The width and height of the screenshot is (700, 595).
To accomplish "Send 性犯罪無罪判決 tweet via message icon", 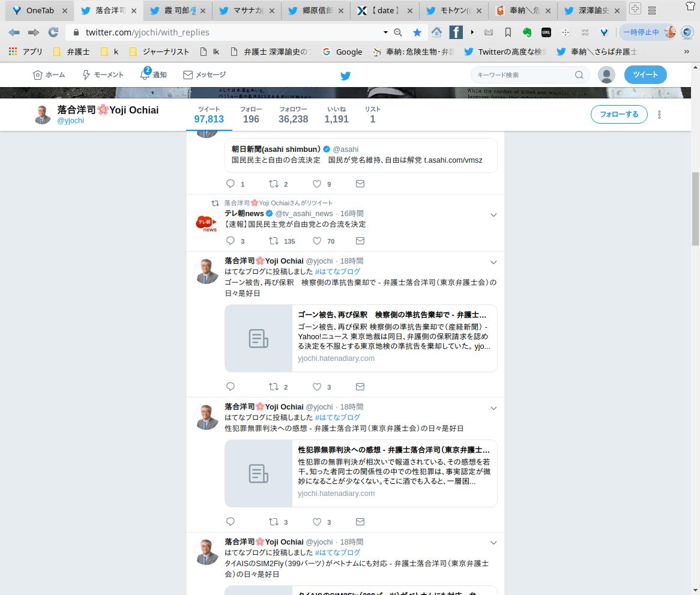I will (x=360, y=521).
